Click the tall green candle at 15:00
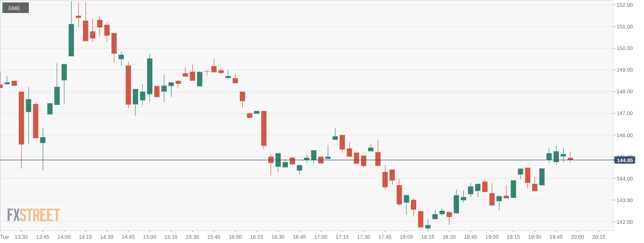The height and width of the screenshot is (243, 644). (x=150, y=76)
